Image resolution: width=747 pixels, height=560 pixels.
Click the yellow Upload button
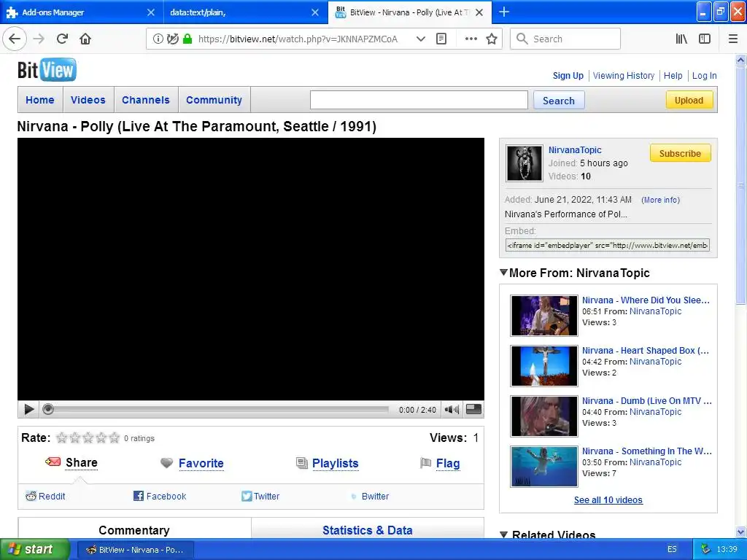coord(689,100)
